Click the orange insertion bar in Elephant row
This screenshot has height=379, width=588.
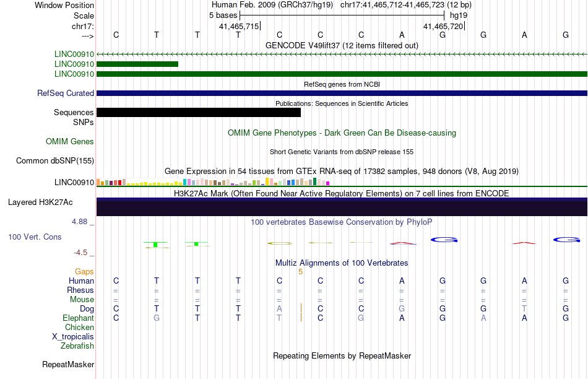tap(301, 318)
